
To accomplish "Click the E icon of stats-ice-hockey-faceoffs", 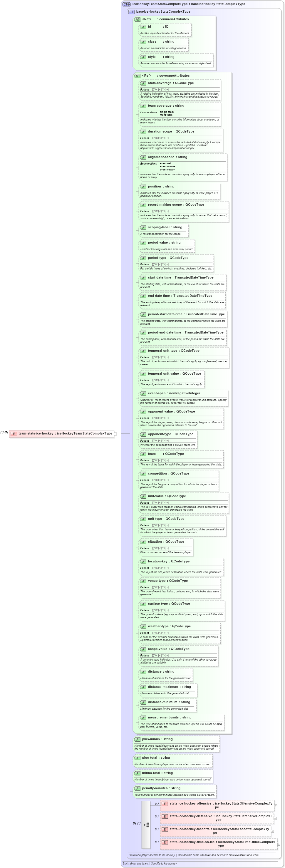I will [x=165, y=829].
